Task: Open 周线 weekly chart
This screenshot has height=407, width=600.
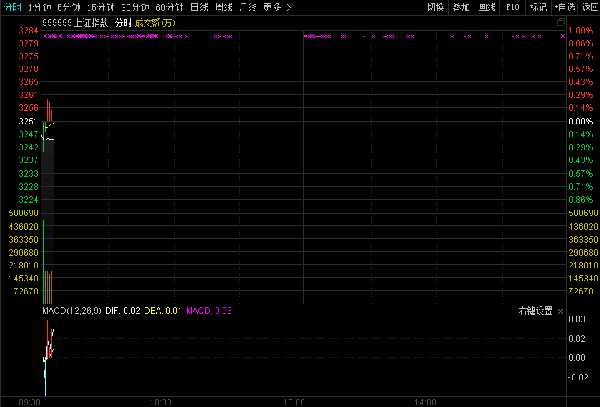Action: coord(224,7)
